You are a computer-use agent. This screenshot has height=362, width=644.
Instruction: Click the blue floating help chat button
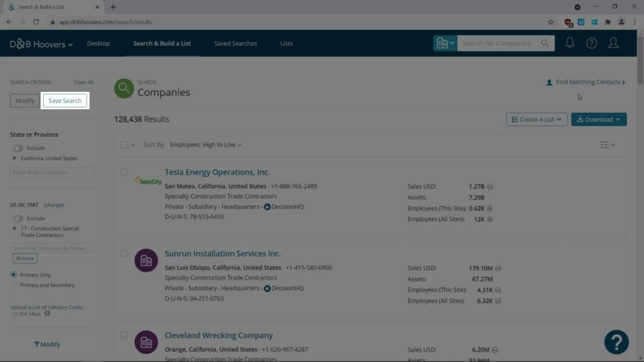(616, 342)
